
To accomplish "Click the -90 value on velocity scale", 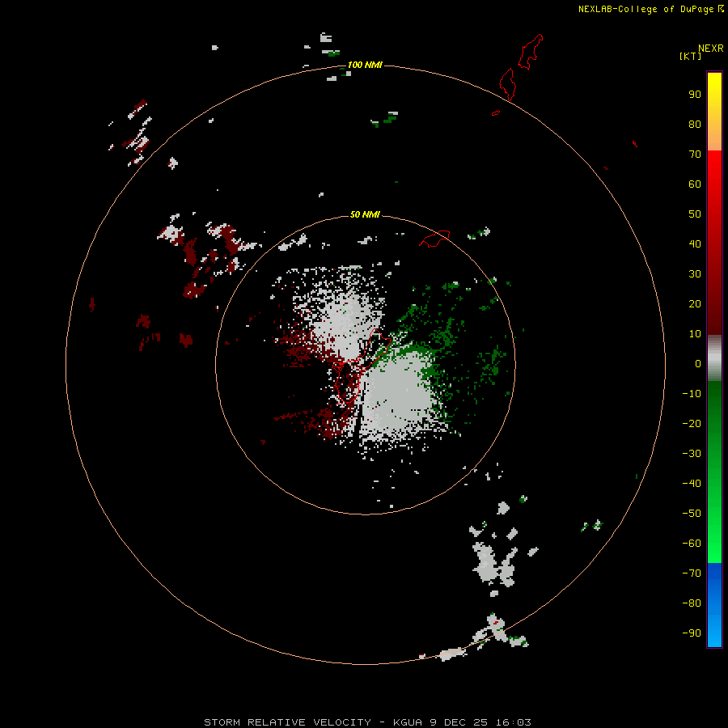I will [x=692, y=633].
